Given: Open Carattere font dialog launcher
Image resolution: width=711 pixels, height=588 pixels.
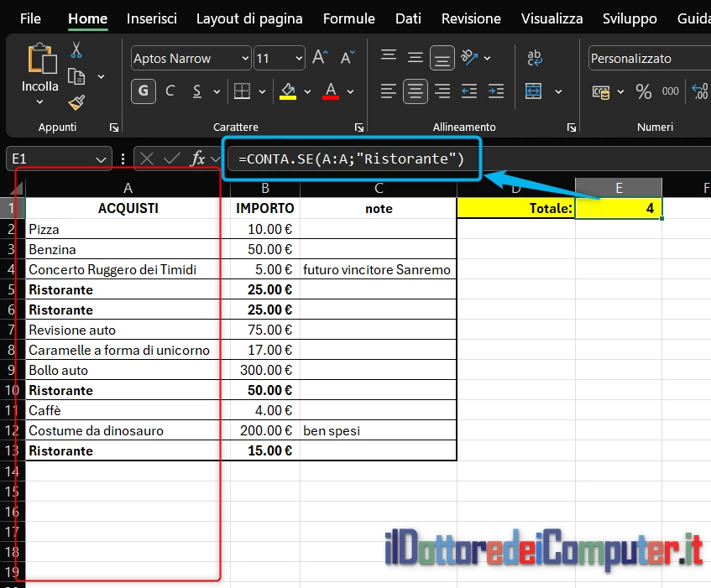Looking at the screenshot, I should (x=359, y=127).
